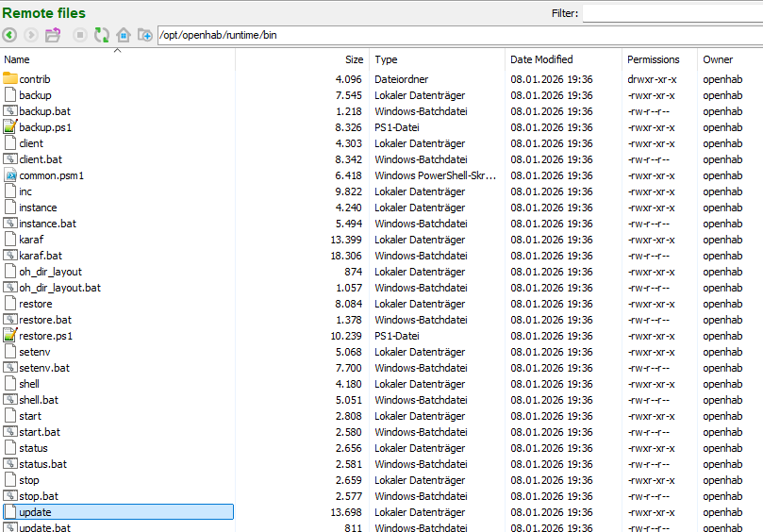
Task: Refresh the remote file listing
Action: (x=101, y=35)
